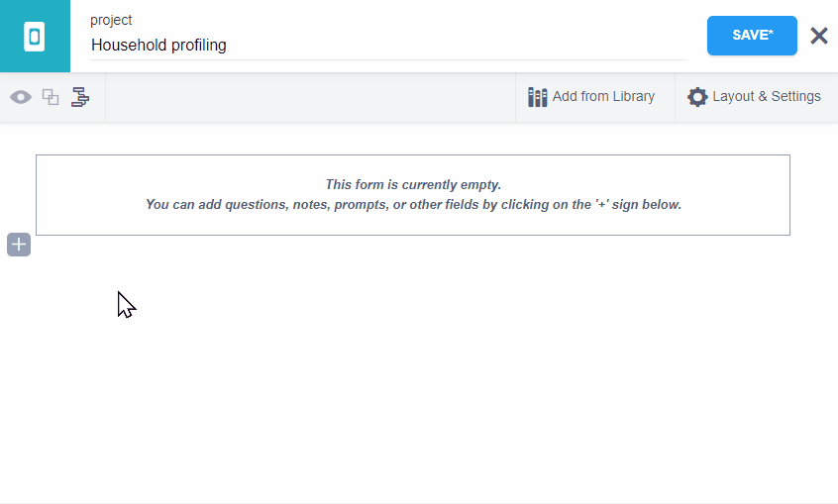The image size is (838, 504).
Task: Close the form builder with the X
Action: click(818, 36)
